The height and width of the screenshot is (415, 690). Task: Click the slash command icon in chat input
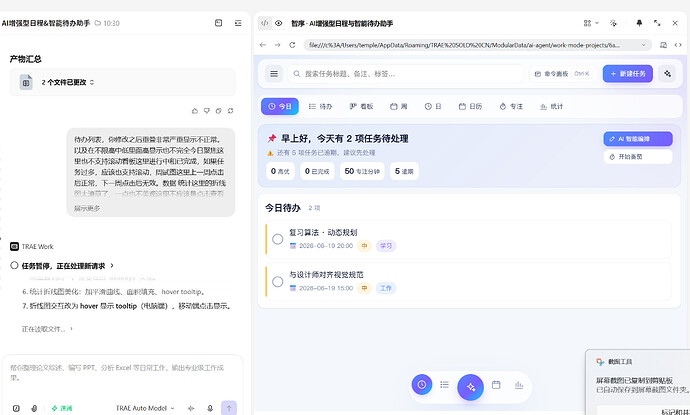coord(16,408)
